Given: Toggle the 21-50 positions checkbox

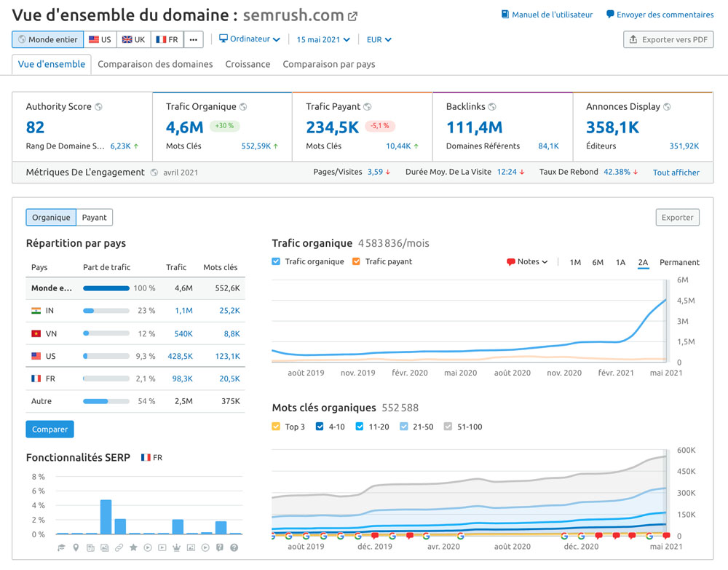Looking at the screenshot, I should (x=403, y=427).
